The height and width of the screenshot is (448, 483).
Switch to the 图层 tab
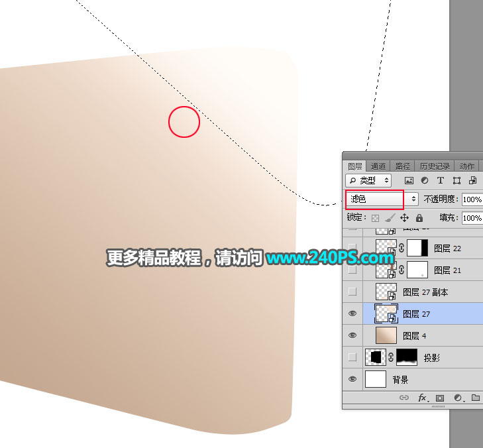[354, 166]
